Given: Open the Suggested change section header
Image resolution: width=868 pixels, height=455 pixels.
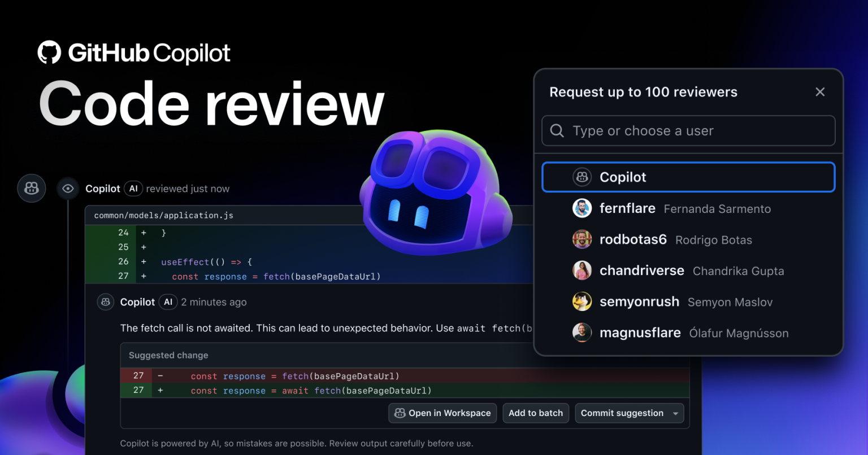Looking at the screenshot, I should coord(168,355).
